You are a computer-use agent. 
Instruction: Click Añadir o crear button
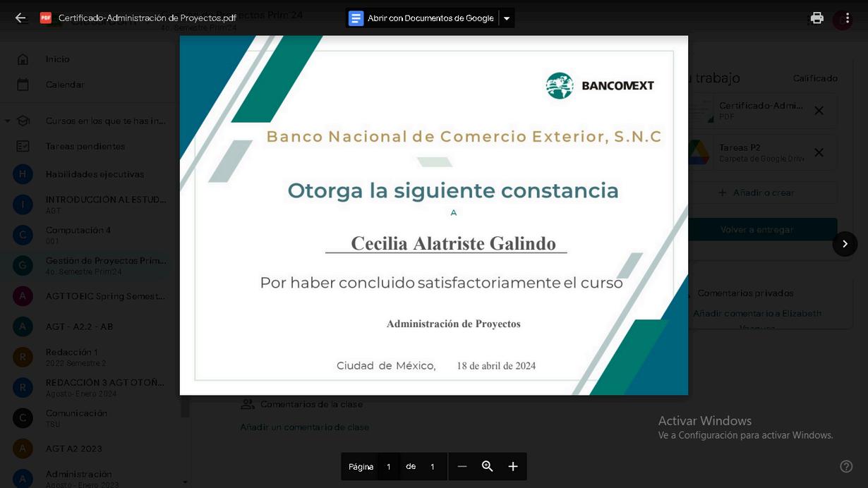(757, 193)
